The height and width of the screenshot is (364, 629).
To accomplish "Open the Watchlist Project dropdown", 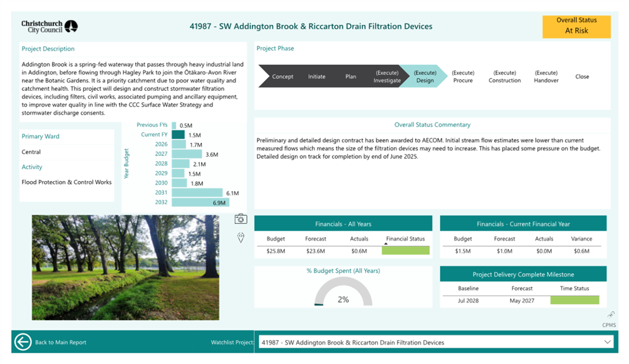I will 436,342.
